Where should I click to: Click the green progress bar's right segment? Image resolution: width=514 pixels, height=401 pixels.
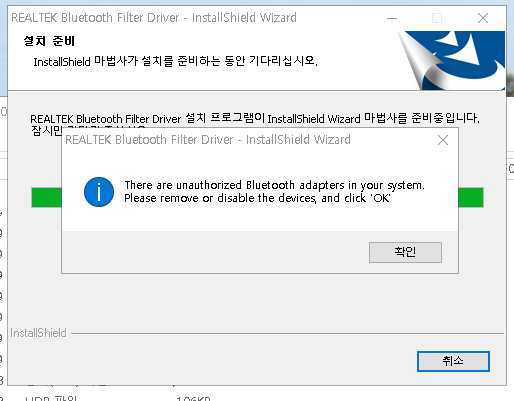(471, 197)
